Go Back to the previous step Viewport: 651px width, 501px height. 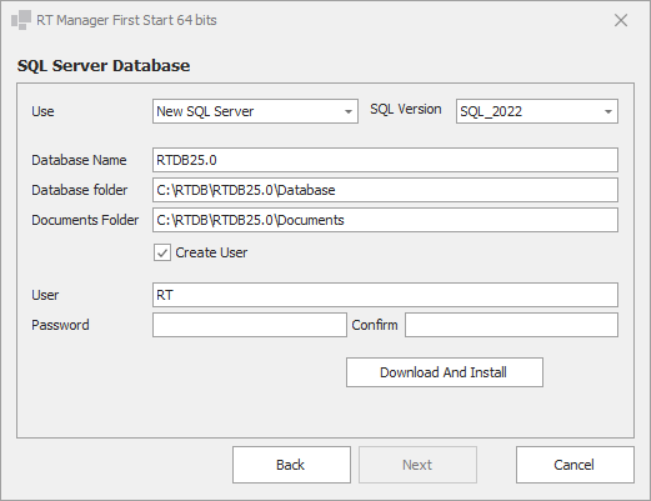click(x=291, y=465)
